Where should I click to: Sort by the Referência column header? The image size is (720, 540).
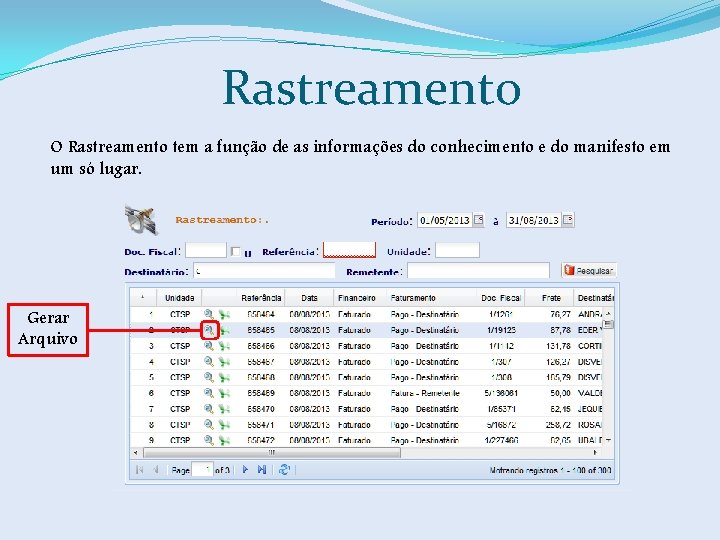point(261,298)
